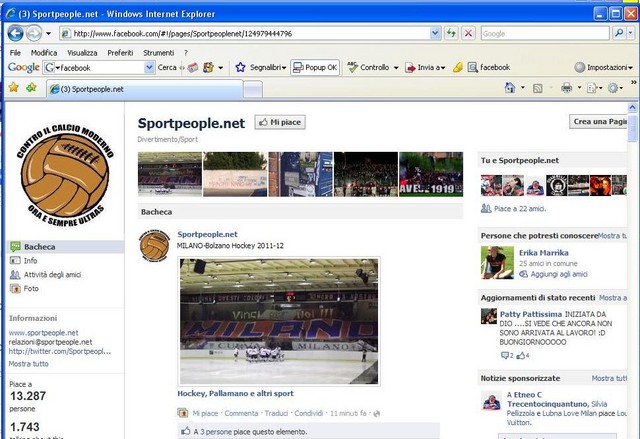Click the Erika Marrika profile name
Viewport: 640px width, 439px height.
coord(544,253)
